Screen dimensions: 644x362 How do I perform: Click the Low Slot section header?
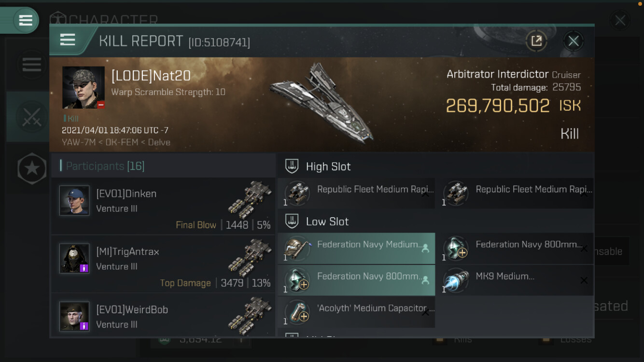click(327, 222)
